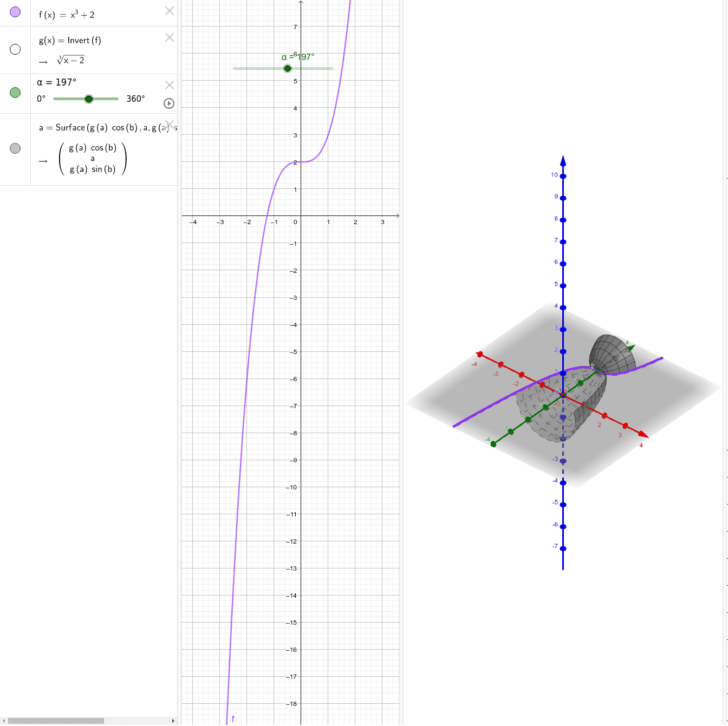Toggle visibility of surface a

tap(15, 148)
